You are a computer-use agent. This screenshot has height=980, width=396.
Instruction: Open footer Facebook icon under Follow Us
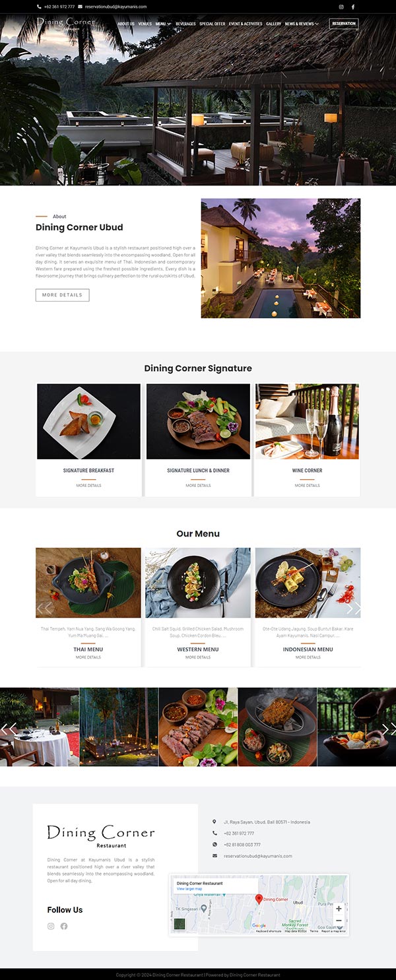[x=64, y=926]
